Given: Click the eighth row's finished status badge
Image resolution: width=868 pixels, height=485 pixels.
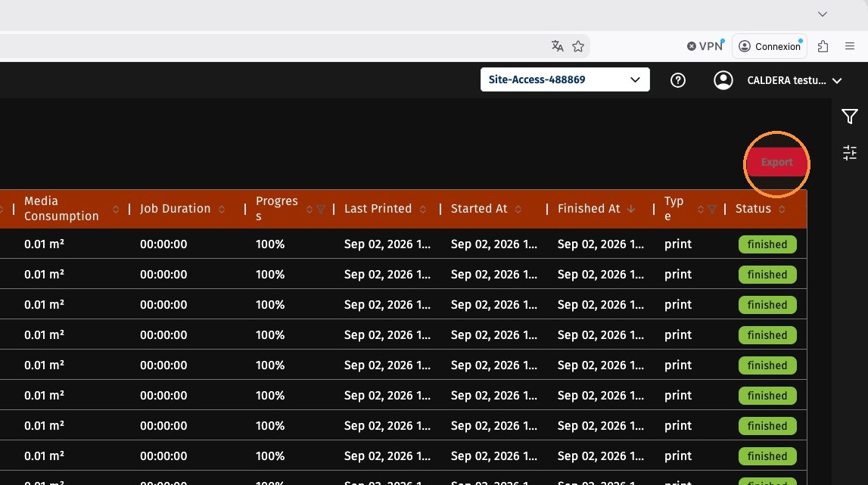Looking at the screenshot, I should click(767, 456).
